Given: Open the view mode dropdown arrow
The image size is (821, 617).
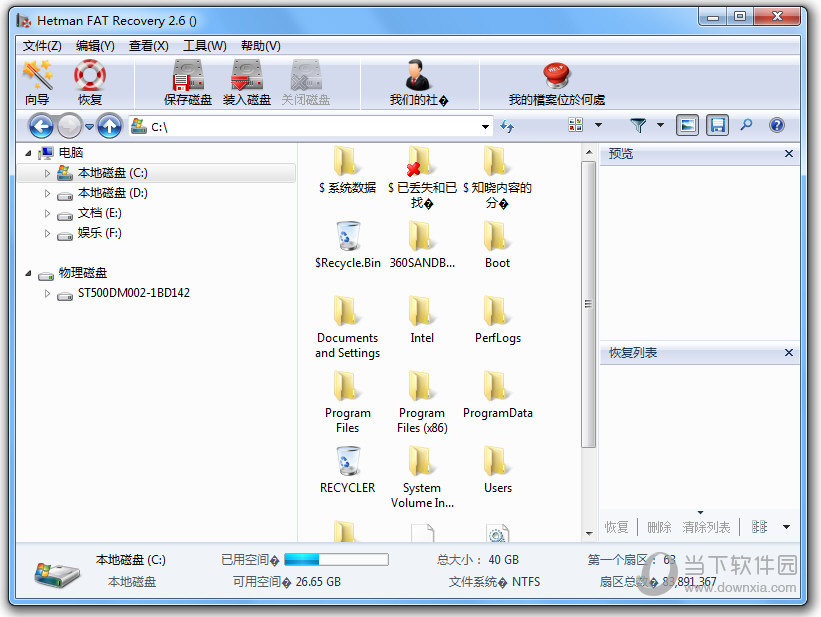Looking at the screenshot, I should (598, 125).
